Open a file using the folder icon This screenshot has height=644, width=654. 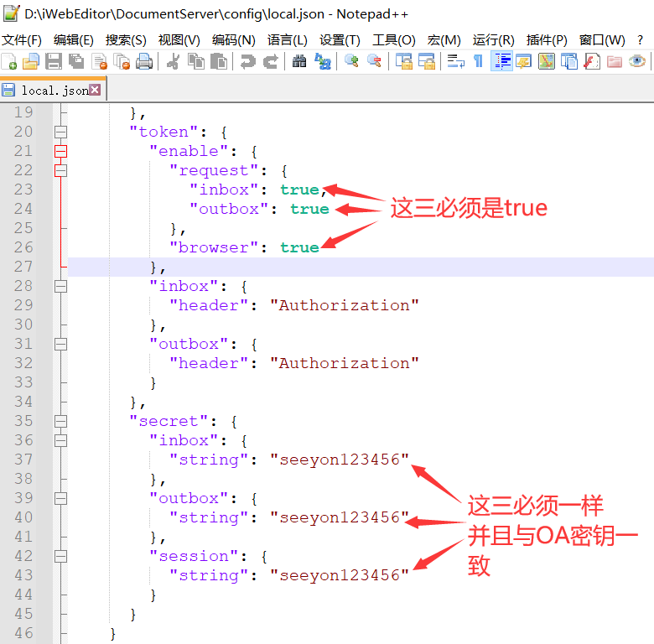(31, 61)
